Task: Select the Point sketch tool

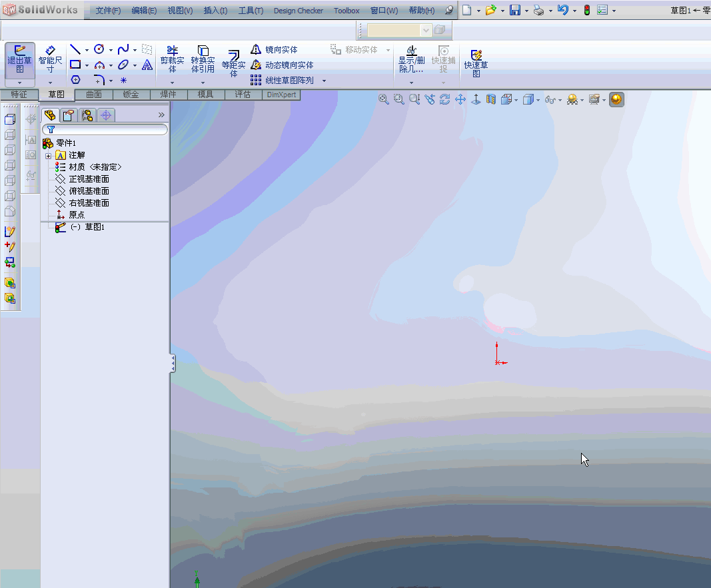Action: [x=123, y=80]
